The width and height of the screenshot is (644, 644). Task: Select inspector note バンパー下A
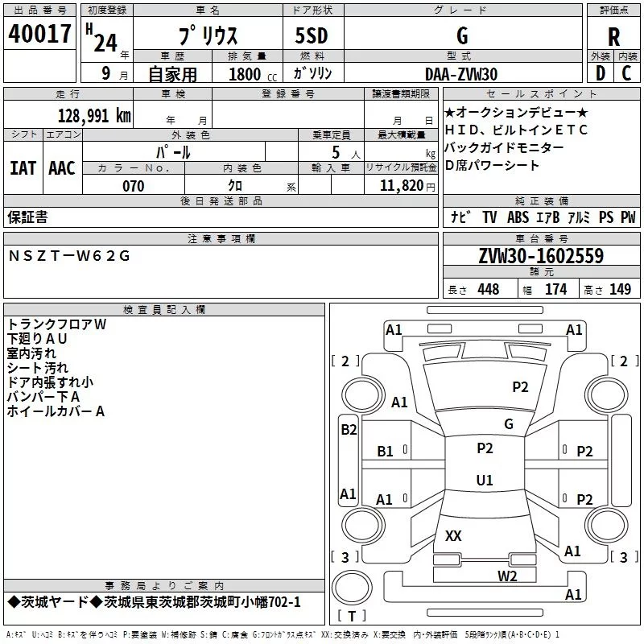[43, 396]
